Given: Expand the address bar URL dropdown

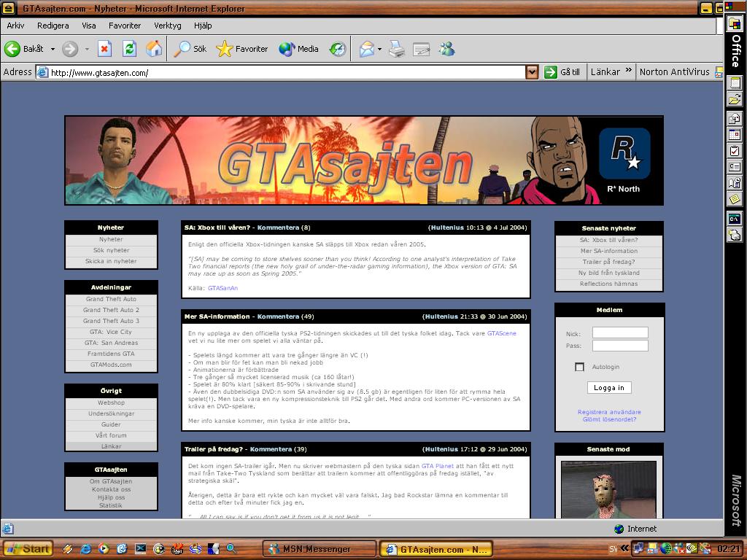Looking at the screenshot, I should [x=532, y=72].
